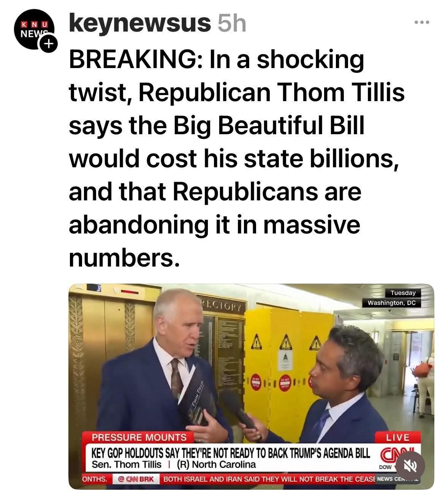Click the microphone held by the reporter
Screen dimensions: 448x500
(239, 410)
